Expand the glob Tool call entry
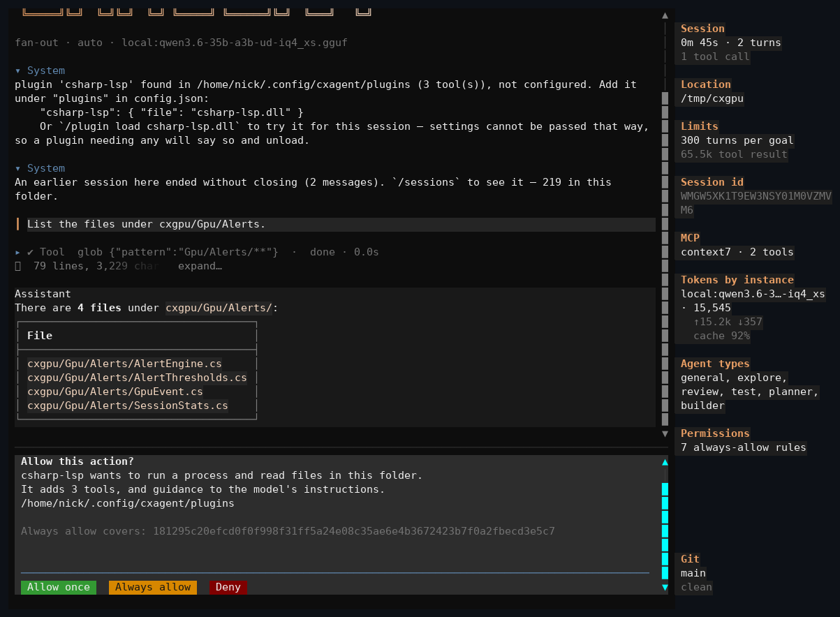Image resolution: width=840 pixels, height=617 pixels. pos(18,252)
